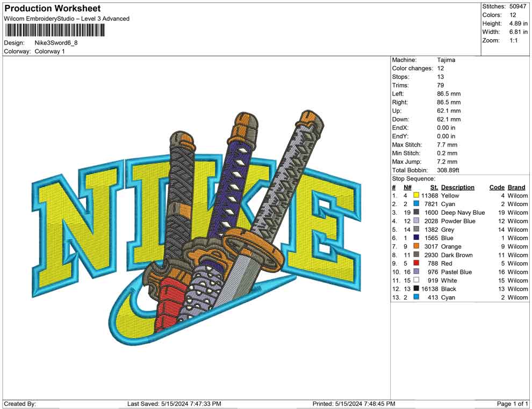Click the Max Stitch value "7.7 mm"
Viewport: 532px width, 409px height.
tap(447, 145)
